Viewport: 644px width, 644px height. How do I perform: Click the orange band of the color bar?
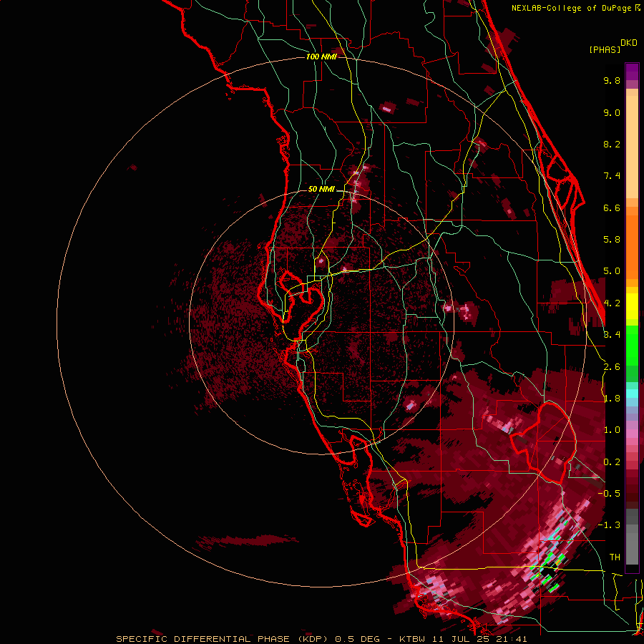click(632, 243)
